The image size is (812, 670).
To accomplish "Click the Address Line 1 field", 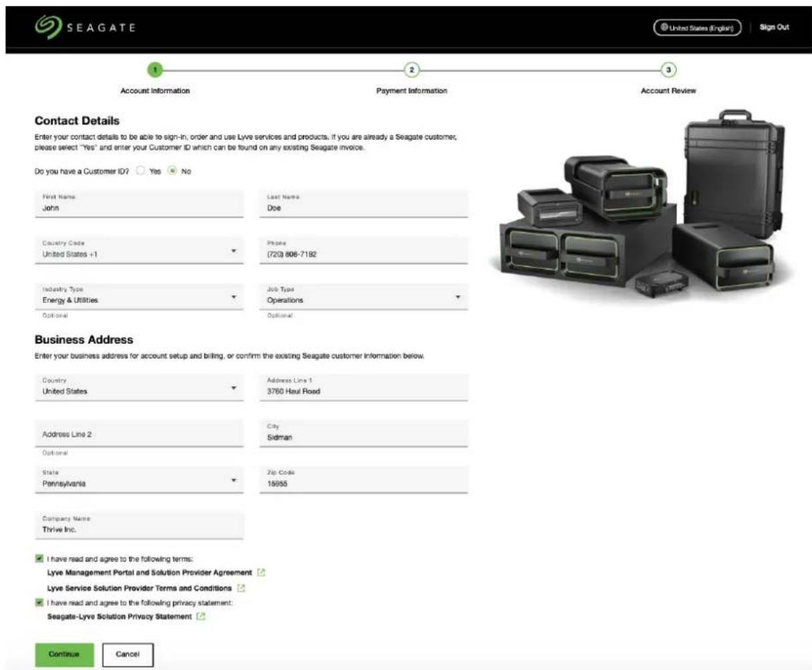I will (364, 388).
